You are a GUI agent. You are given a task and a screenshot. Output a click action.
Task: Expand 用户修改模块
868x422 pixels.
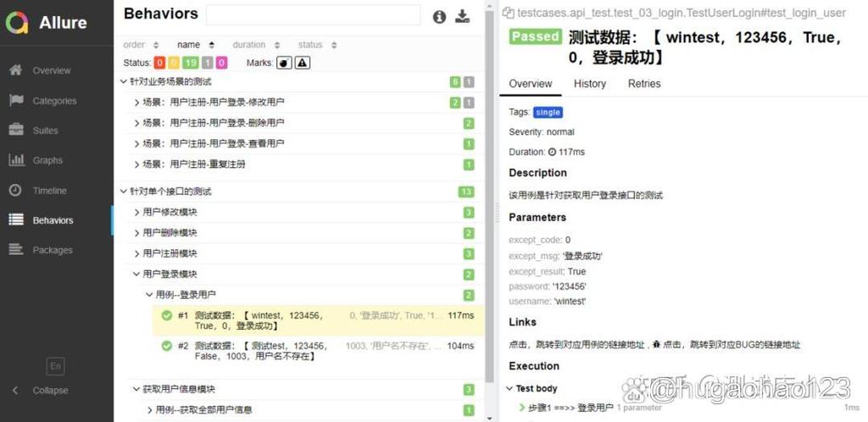pos(136,213)
